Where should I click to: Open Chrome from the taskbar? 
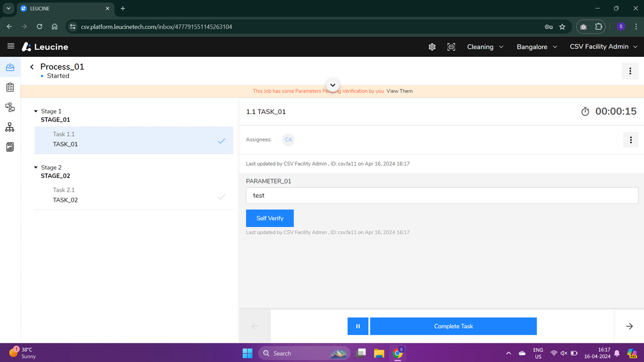[397, 353]
